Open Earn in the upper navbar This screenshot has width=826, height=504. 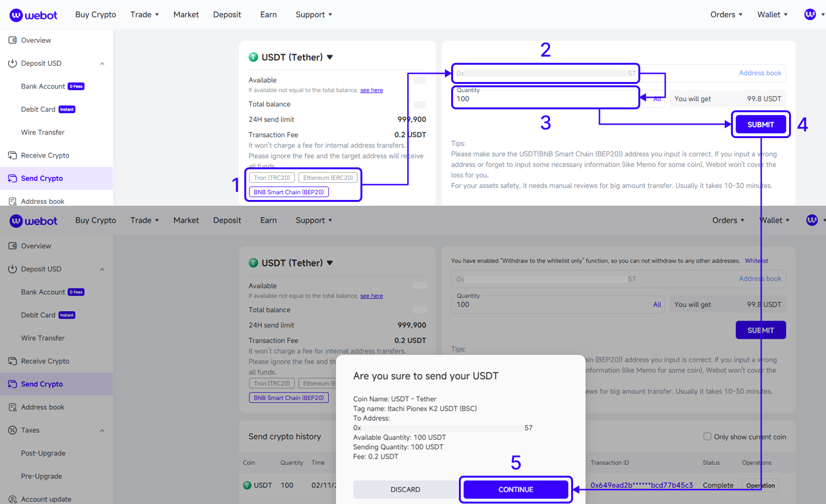pos(268,14)
